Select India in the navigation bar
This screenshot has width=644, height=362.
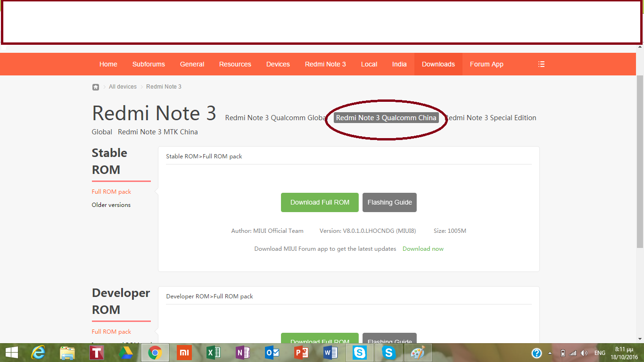click(x=399, y=64)
